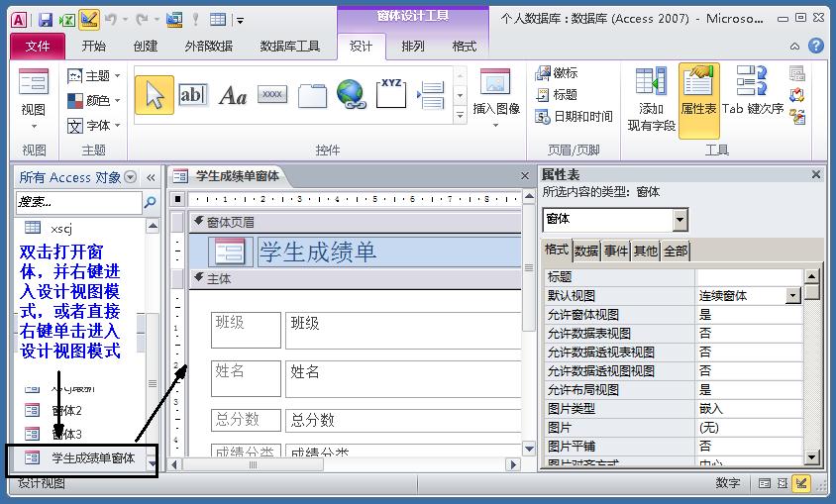The width and height of the screenshot is (836, 504).
Task: Select the Text Box (ab|) control
Action: tap(192, 95)
